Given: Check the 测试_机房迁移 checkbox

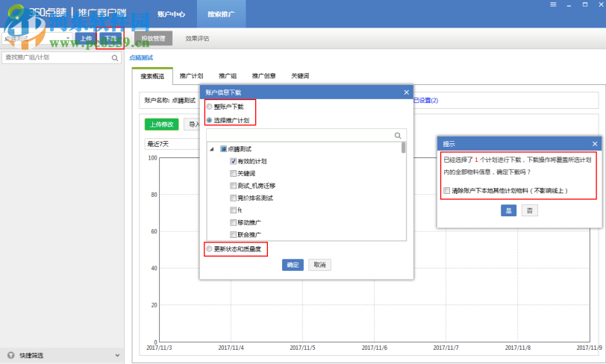Looking at the screenshot, I should [233, 186].
